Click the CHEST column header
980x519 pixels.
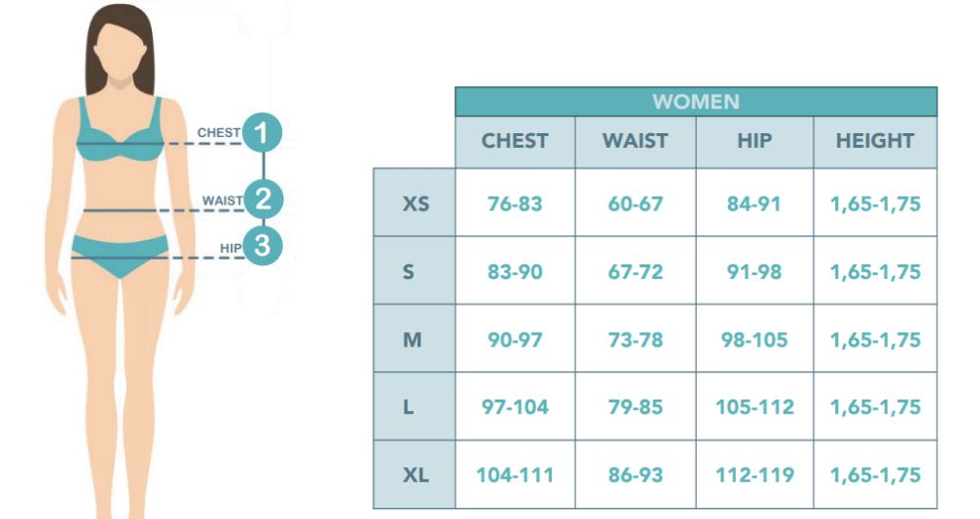tap(515, 141)
